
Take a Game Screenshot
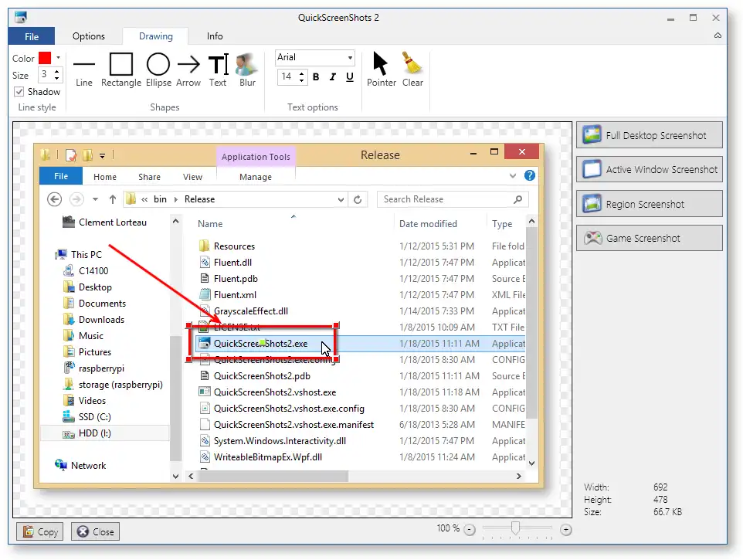pyautogui.click(x=650, y=238)
